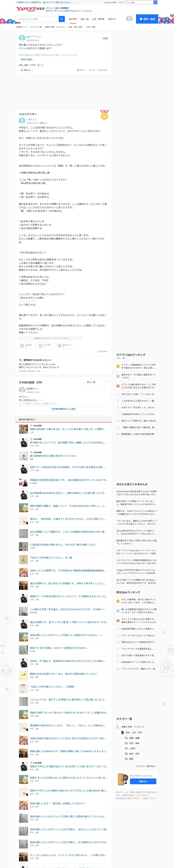Open 夏の風物詩の花火を題に詩 question
174x868 pixels.
(53, 456)
